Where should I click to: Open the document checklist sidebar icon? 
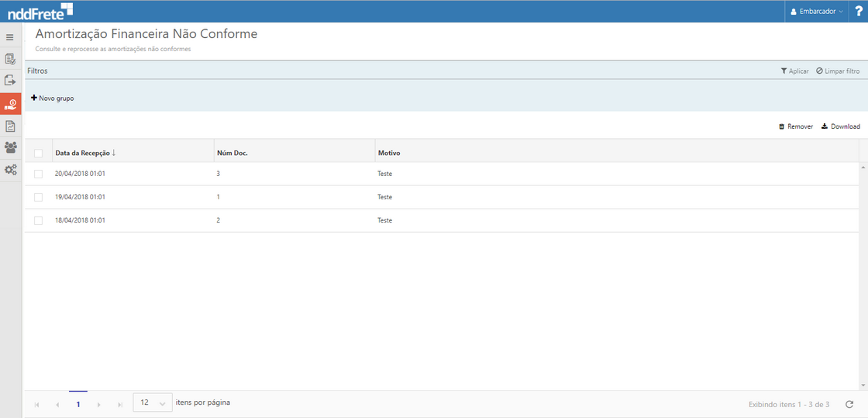click(x=10, y=59)
